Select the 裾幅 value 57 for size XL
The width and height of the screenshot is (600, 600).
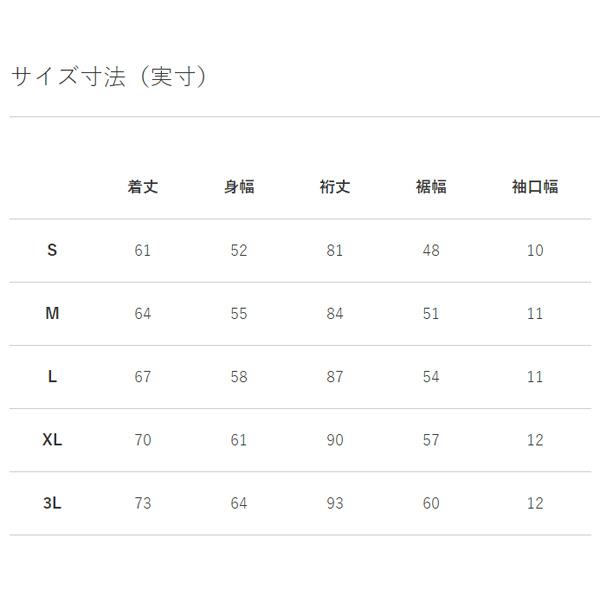click(x=431, y=440)
